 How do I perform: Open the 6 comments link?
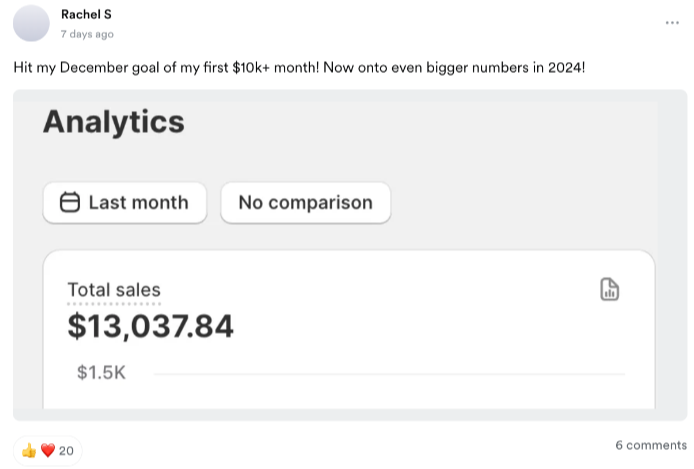point(651,445)
